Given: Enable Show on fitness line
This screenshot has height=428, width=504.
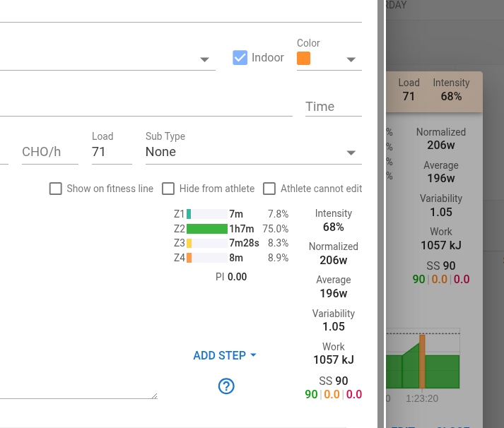Looking at the screenshot, I should 56,189.
